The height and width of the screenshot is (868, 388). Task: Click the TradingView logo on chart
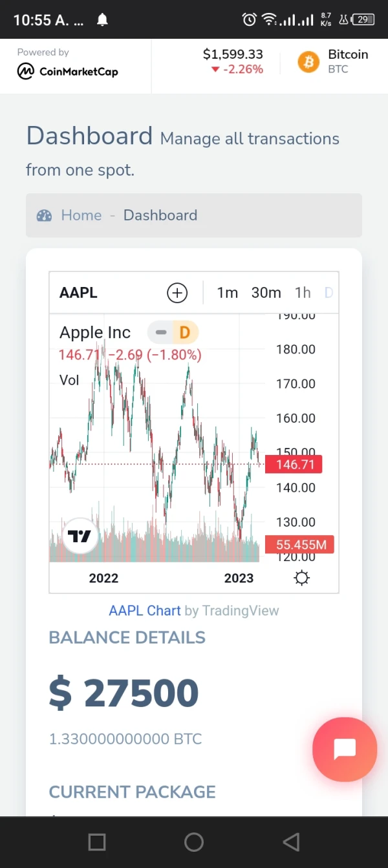tap(80, 536)
